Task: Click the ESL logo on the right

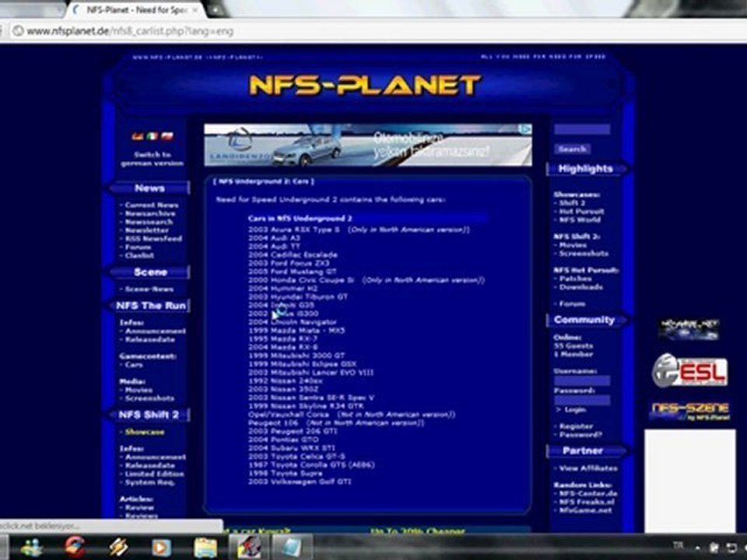Action: point(690,370)
